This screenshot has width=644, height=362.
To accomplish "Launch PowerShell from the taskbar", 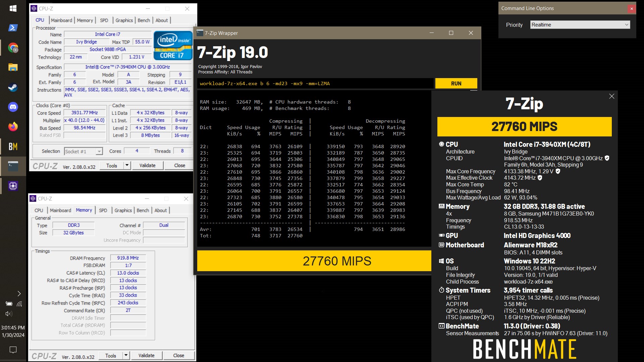I will [x=13, y=28].
